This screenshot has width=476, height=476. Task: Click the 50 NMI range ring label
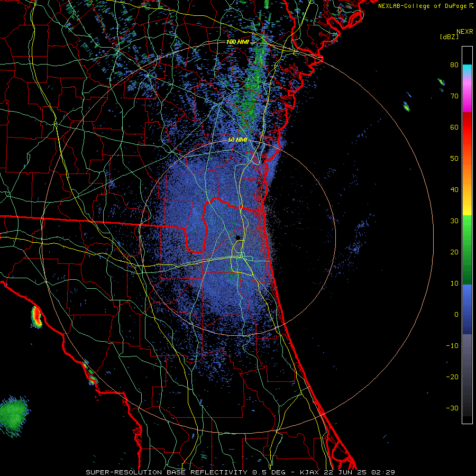(237, 140)
